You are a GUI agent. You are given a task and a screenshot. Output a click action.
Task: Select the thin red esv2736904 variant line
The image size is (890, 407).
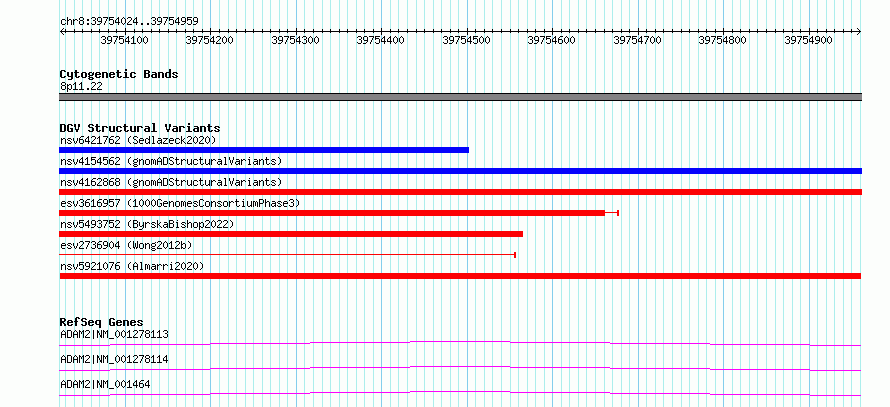[x=287, y=255]
